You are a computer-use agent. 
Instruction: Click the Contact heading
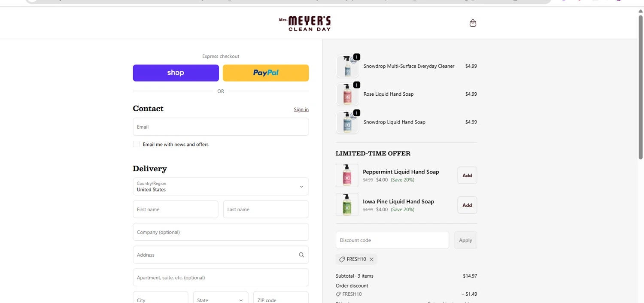[x=148, y=109]
